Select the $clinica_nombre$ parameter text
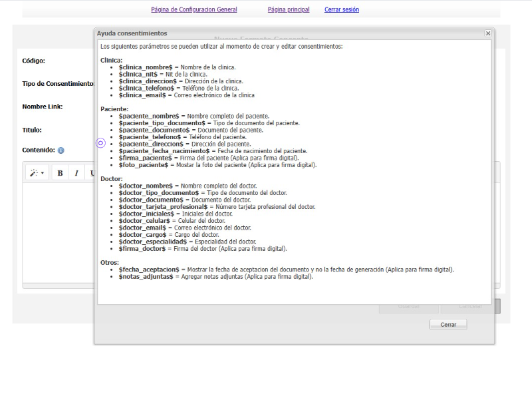The height and width of the screenshot is (416, 532). [x=146, y=67]
